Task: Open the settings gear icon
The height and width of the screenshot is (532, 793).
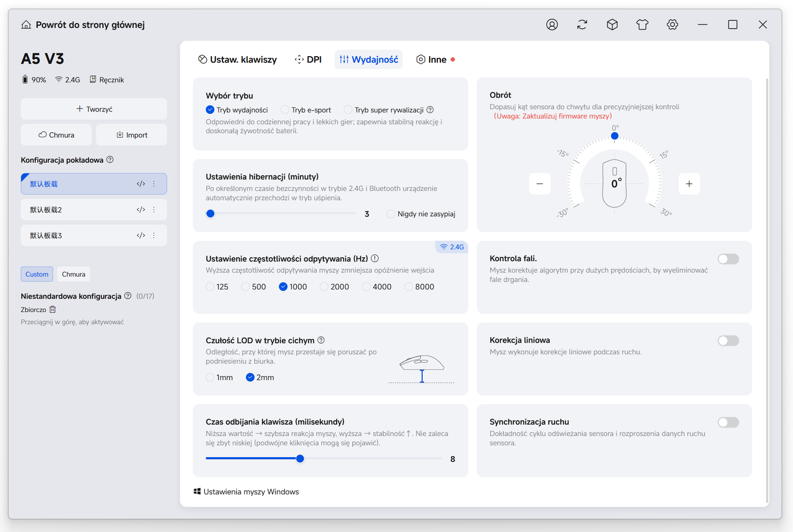Action: tap(672, 24)
